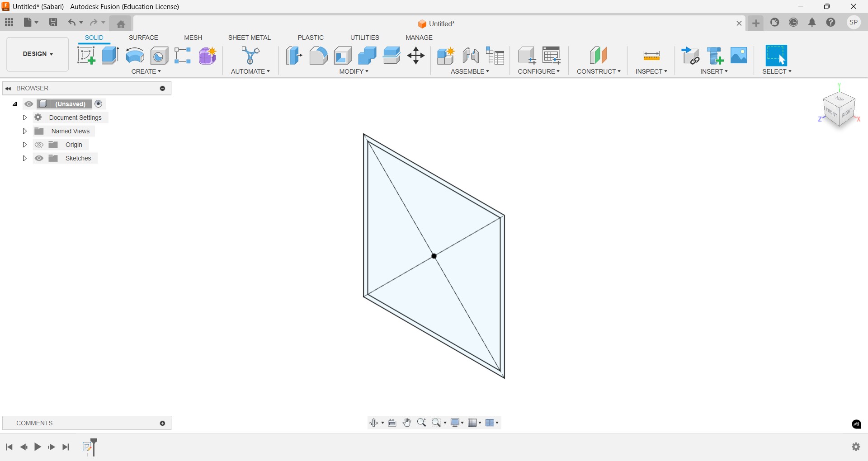Select the Configure Model icon

[x=527, y=56]
